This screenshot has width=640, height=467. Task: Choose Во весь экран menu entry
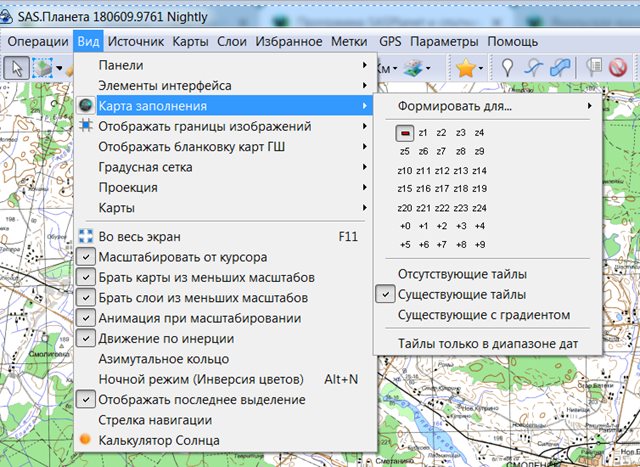pos(225,237)
